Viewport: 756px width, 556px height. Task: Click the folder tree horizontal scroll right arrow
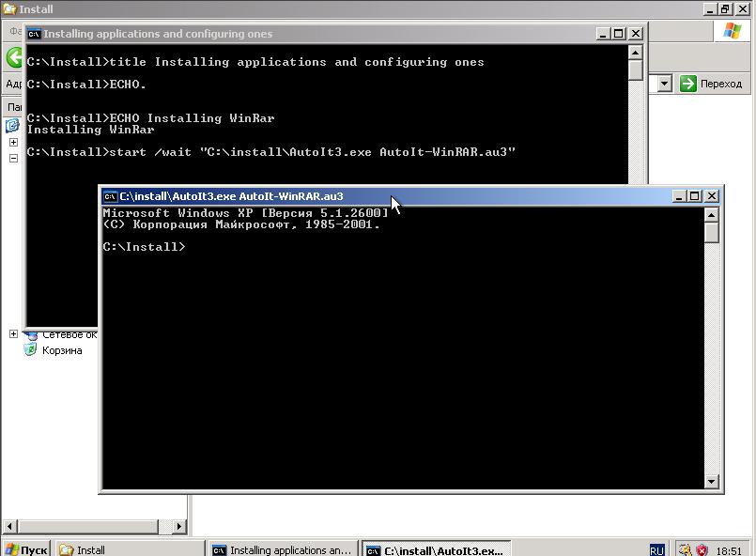click(x=178, y=526)
